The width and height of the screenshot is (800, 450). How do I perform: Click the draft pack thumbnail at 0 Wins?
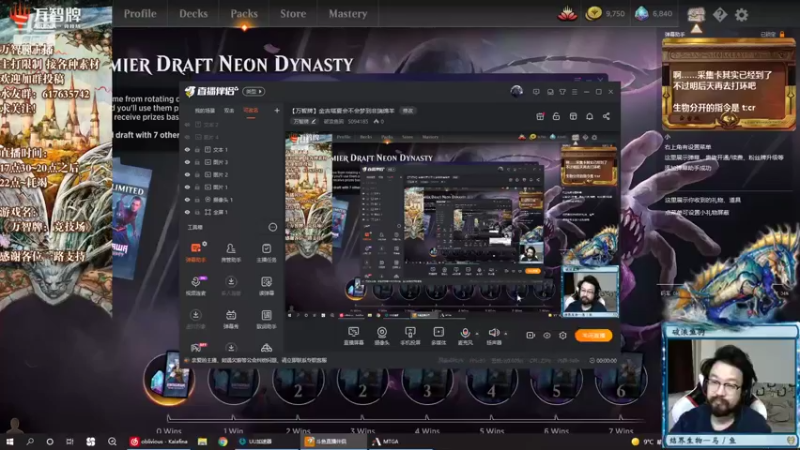[x=169, y=378]
